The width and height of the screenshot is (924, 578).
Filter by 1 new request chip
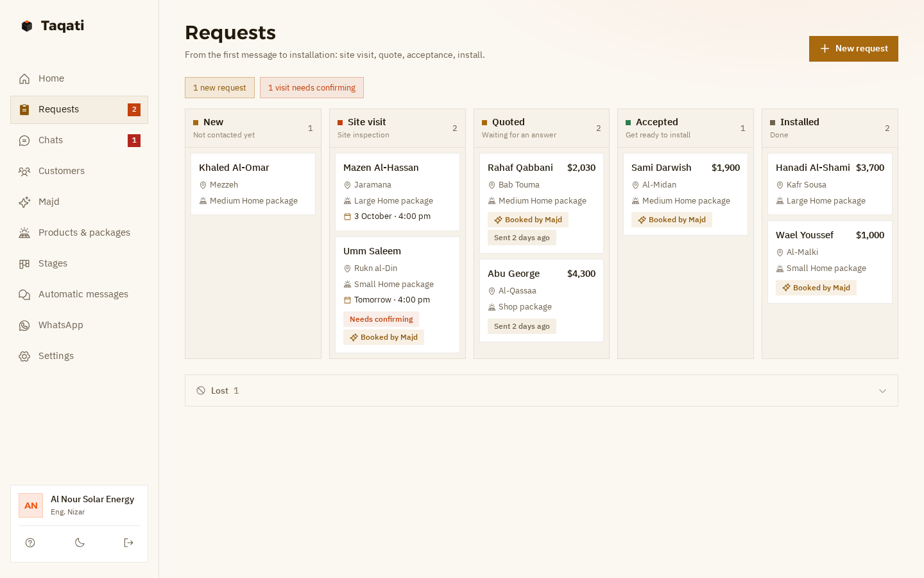219,88
